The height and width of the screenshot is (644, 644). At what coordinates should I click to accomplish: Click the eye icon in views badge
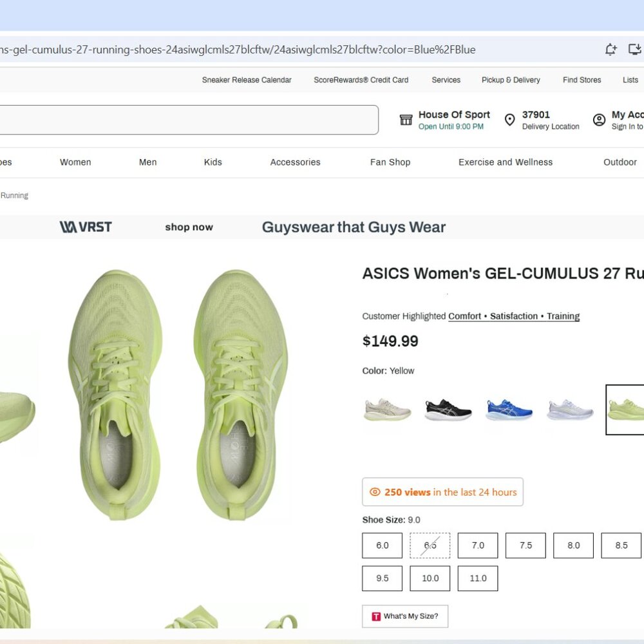[x=375, y=491]
